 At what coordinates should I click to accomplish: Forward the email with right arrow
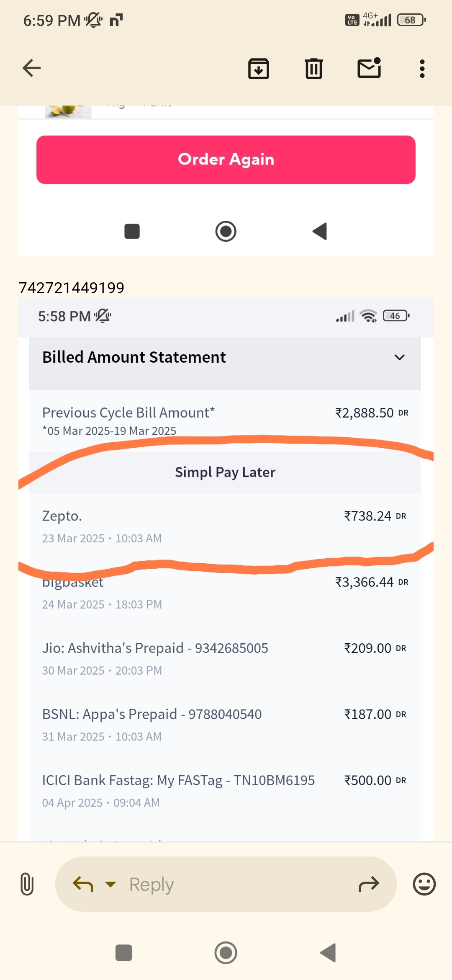pos(369,884)
